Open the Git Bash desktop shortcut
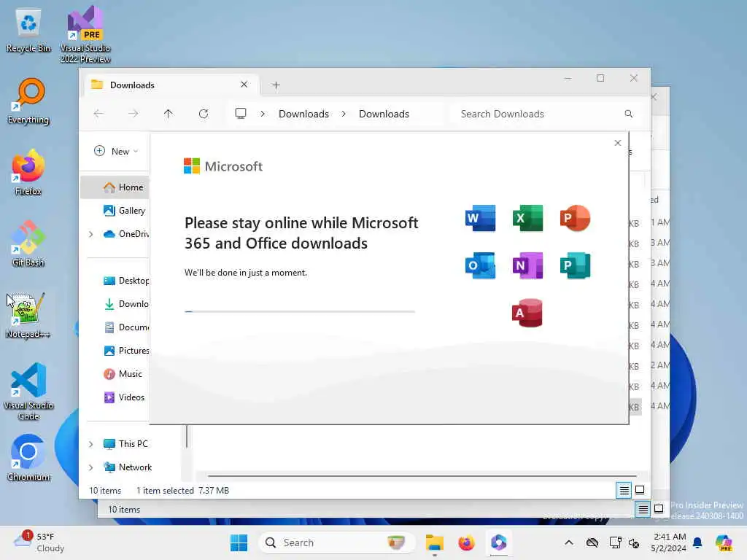Viewport: 747px width, 560px height. (x=28, y=244)
